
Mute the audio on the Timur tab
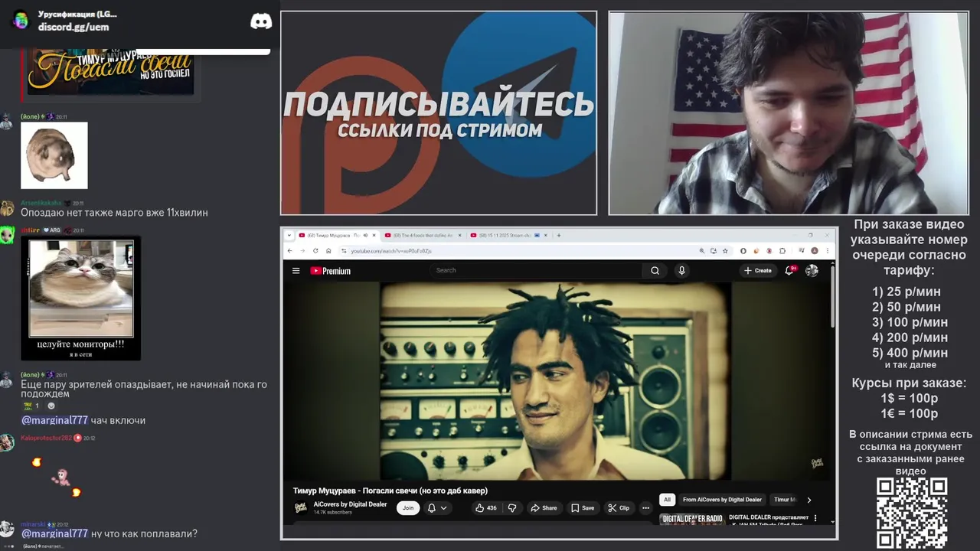(x=366, y=235)
